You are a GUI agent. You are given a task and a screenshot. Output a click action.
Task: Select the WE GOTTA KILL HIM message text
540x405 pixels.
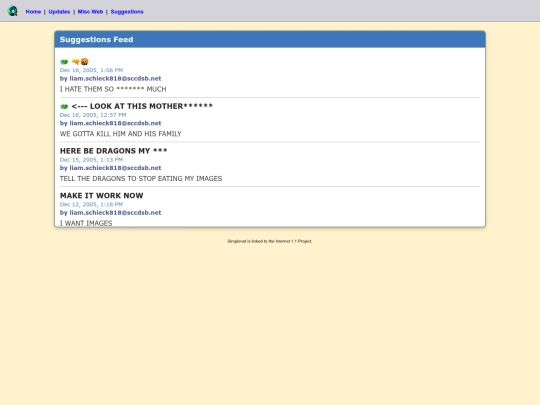coord(121,134)
